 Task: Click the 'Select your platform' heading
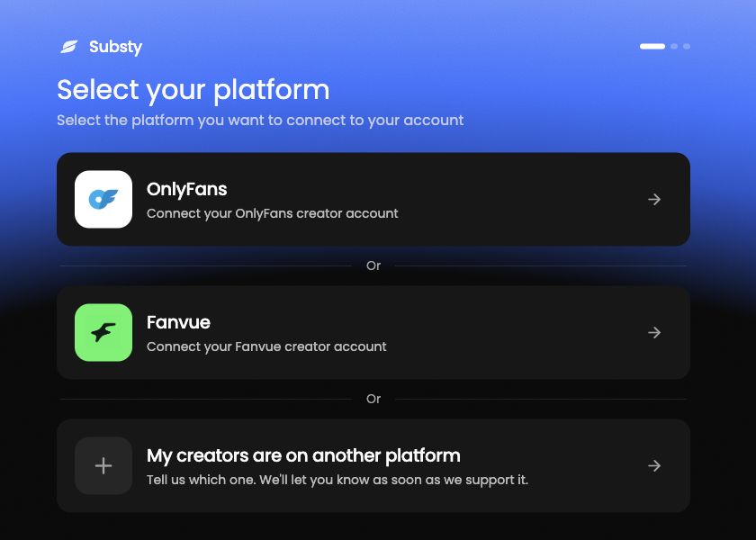point(193,91)
